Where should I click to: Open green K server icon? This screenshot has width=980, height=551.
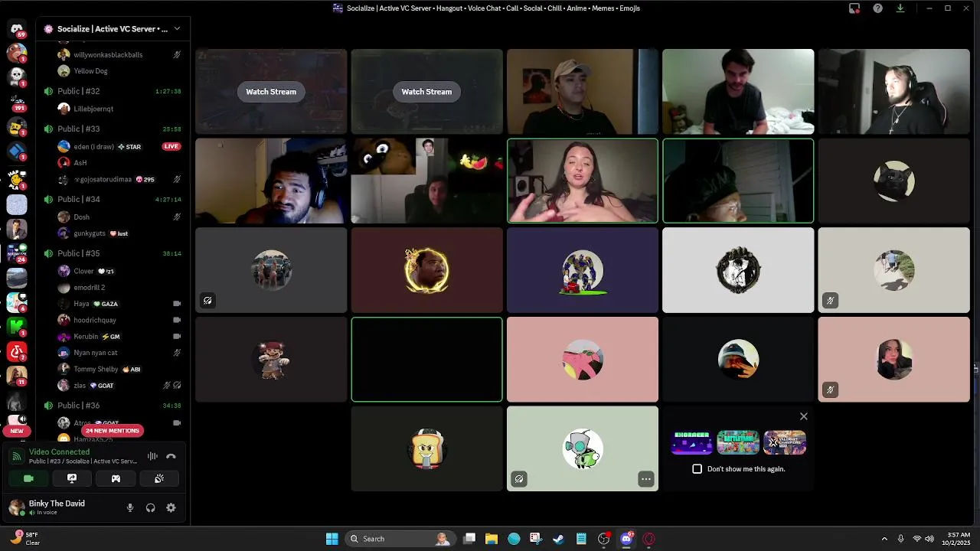click(17, 327)
